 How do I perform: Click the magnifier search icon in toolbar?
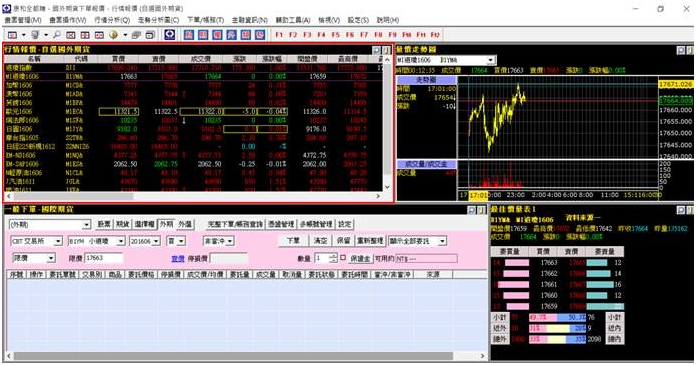pyautogui.click(x=57, y=35)
